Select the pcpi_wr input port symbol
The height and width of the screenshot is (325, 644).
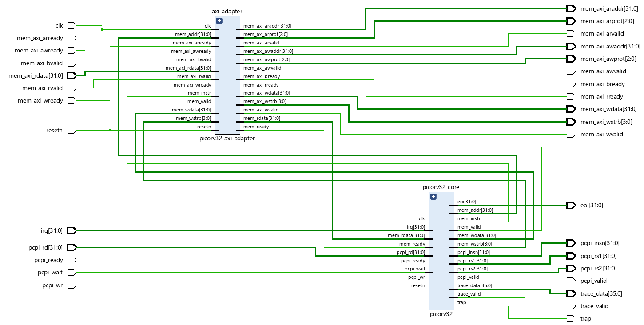tap(72, 285)
